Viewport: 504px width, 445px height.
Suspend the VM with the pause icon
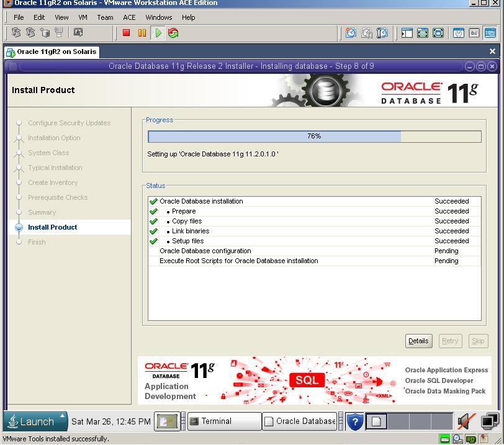tap(142, 33)
